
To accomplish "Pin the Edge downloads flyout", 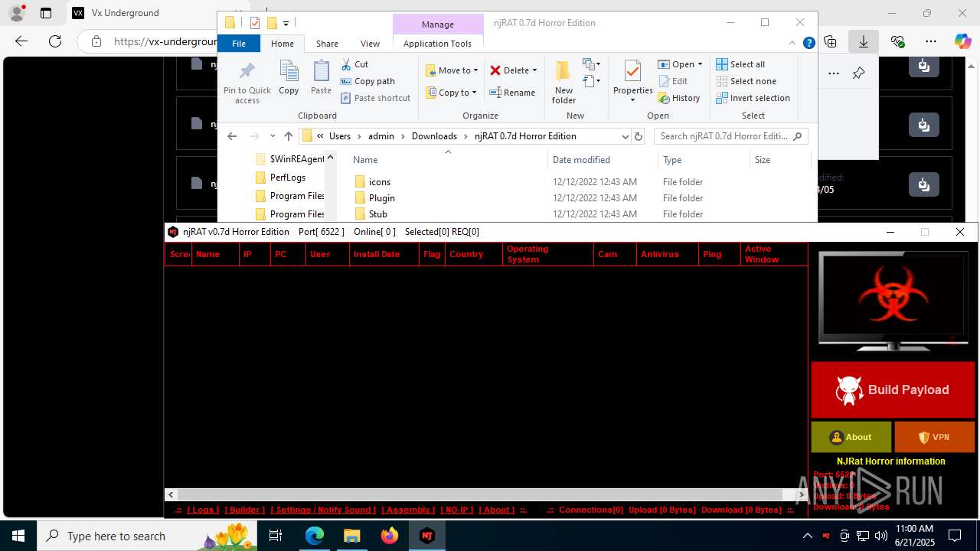I will point(858,73).
